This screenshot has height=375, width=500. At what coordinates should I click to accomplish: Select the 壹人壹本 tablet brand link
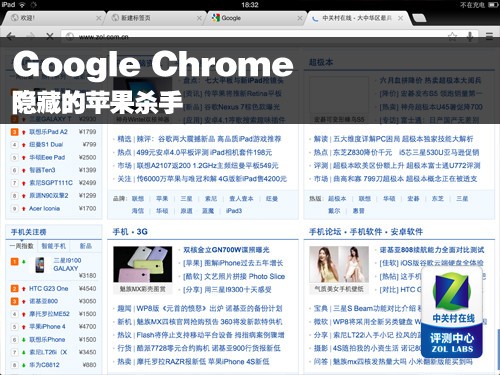pos(241,199)
